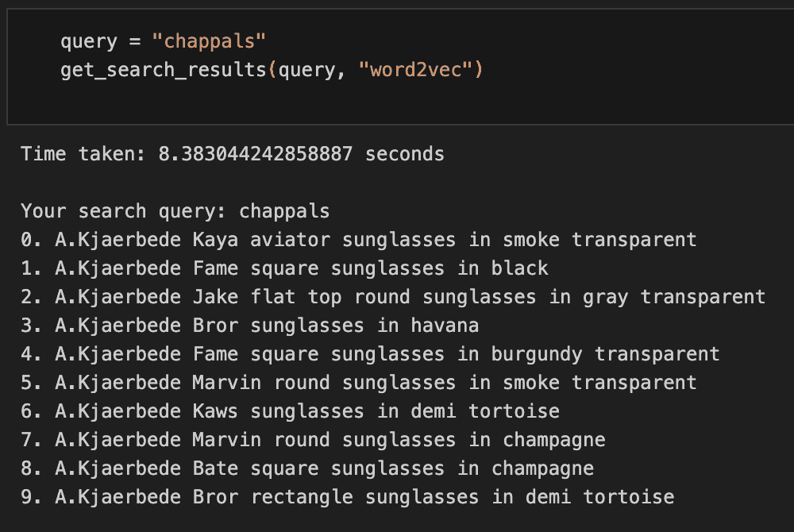Viewport: 794px width, 532px height.
Task: Click the code cell containing the search query
Action: [x=397, y=64]
